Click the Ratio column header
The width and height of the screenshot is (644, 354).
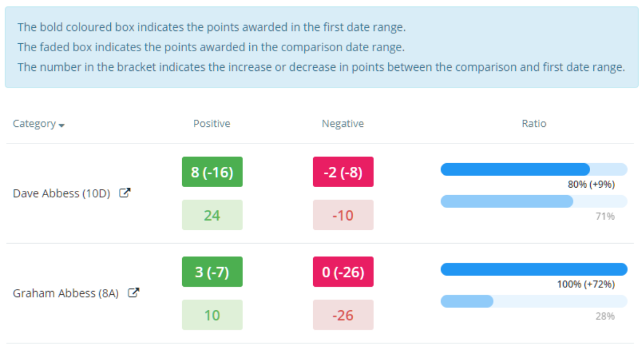[534, 123]
